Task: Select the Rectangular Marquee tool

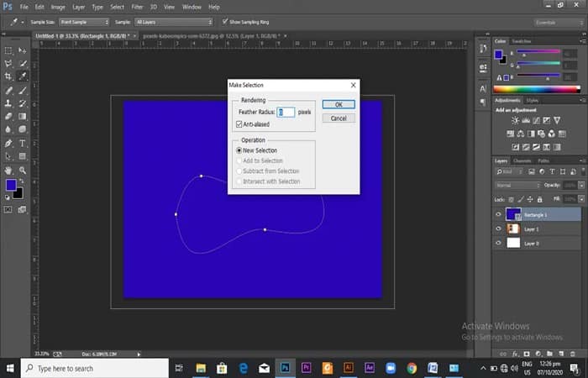Action: [x=8, y=50]
